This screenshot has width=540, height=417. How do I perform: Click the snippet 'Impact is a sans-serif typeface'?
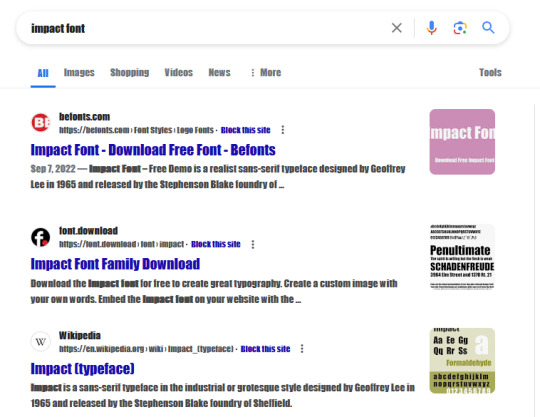pos(222,395)
